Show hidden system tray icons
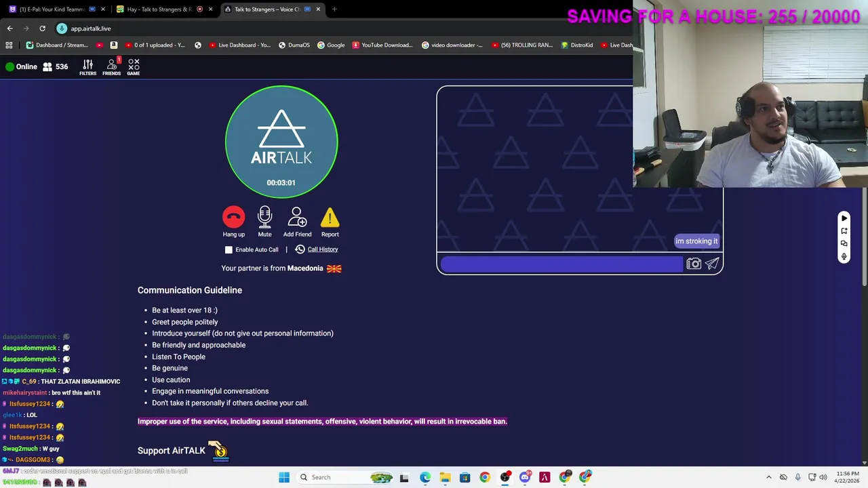Screen dimensions: 868x488 (768, 477)
